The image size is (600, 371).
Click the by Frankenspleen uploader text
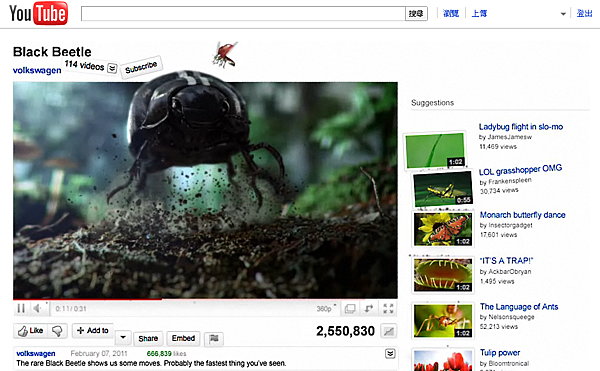coord(505,181)
